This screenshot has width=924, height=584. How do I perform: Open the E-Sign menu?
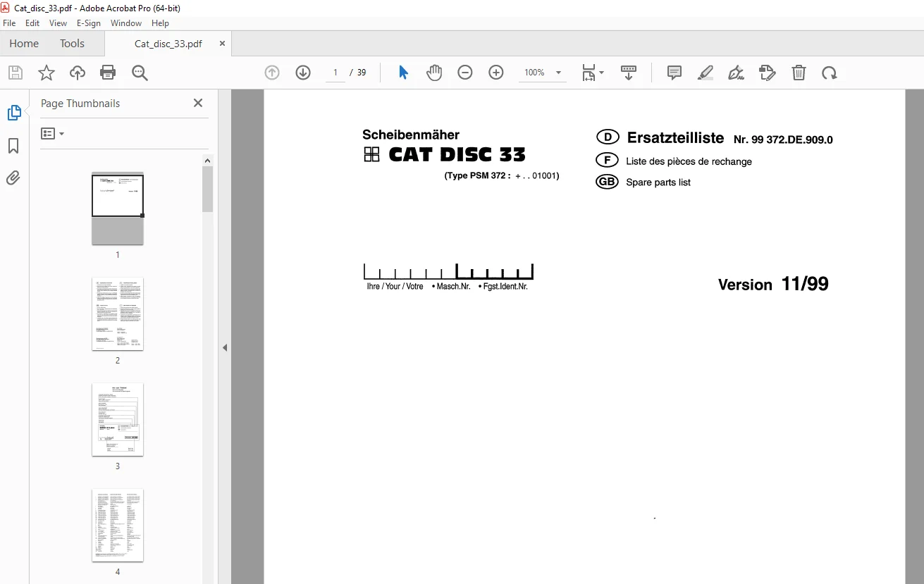(89, 23)
